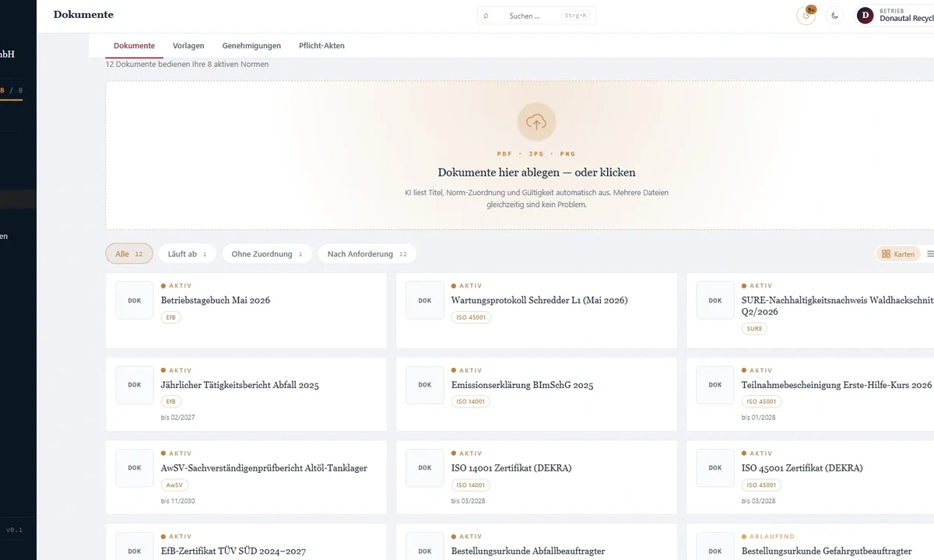Open DOK thumbnail of EfB-Zertifikat TÜV SÜD
This screenshot has height=560, width=934.
[x=135, y=546]
